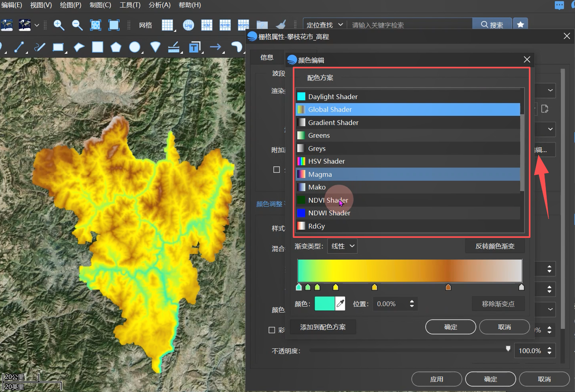575x392 pixels.
Task: Confirm color editor with 确定
Action: (x=451, y=327)
